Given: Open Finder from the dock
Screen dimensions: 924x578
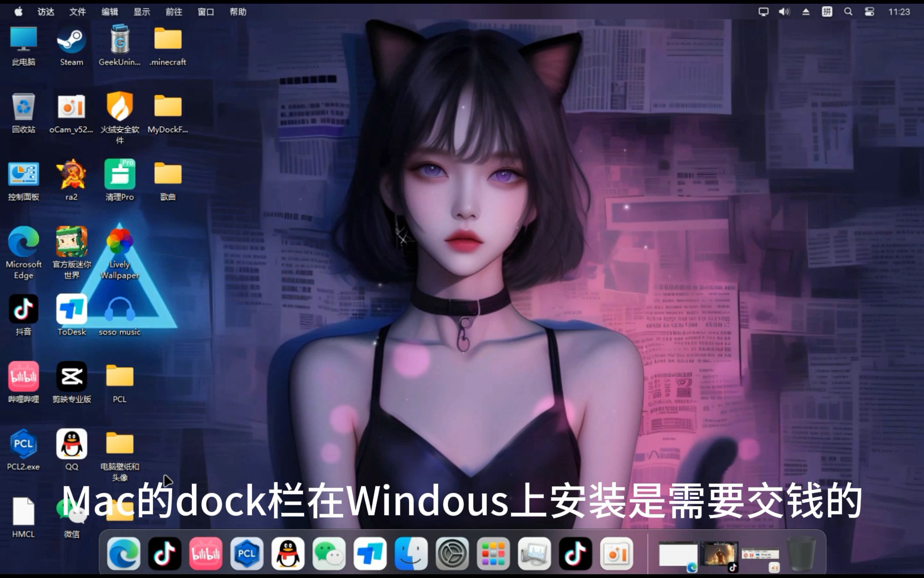Looking at the screenshot, I should pyautogui.click(x=411, y=553).
